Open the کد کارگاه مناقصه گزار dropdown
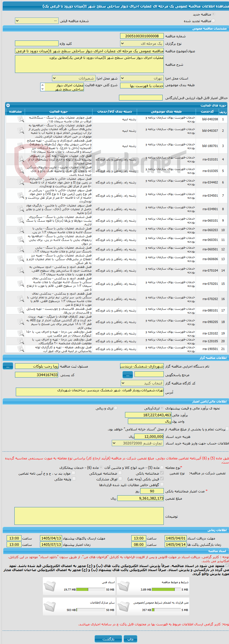 tap(142, 383)
